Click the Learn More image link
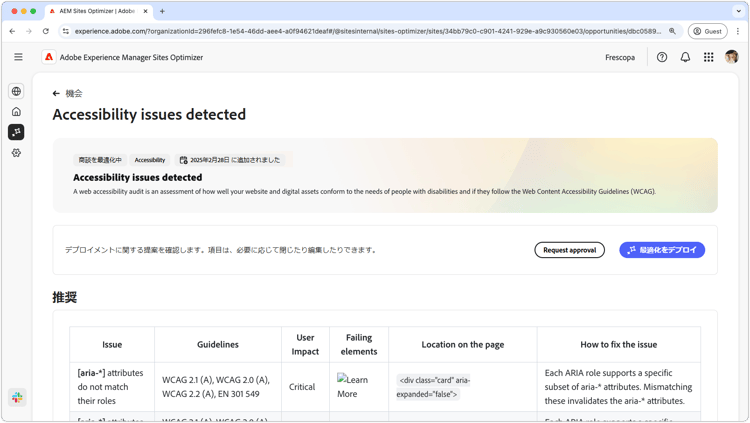This screenshot has height=423, width=750. pyautogui.click(x=353, y=387)
